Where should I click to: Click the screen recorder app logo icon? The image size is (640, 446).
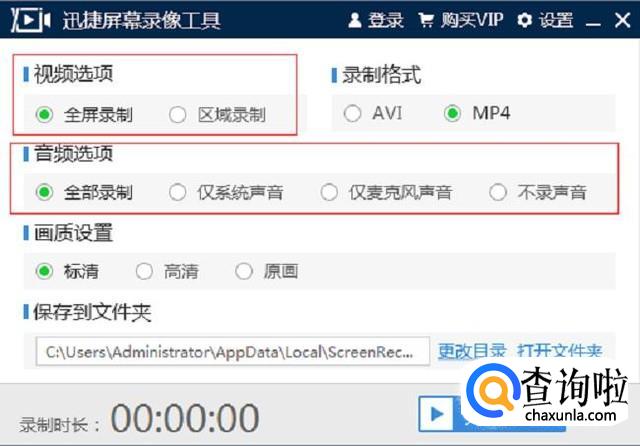tap(31, 19)
